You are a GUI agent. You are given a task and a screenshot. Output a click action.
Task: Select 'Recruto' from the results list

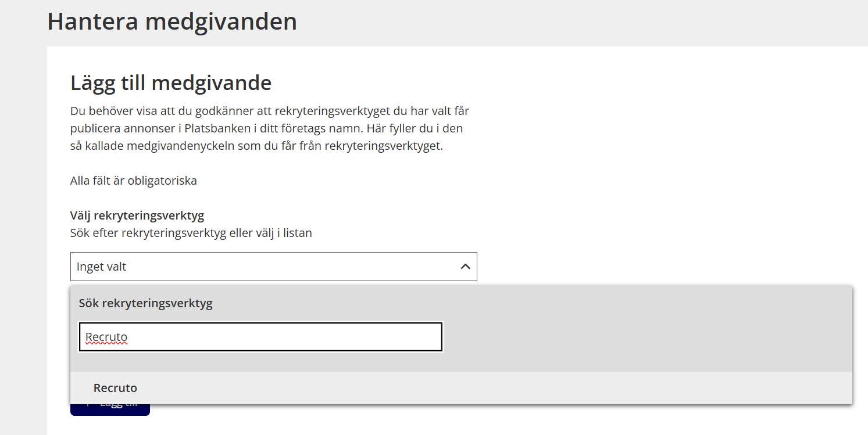[x=116, y=388]
